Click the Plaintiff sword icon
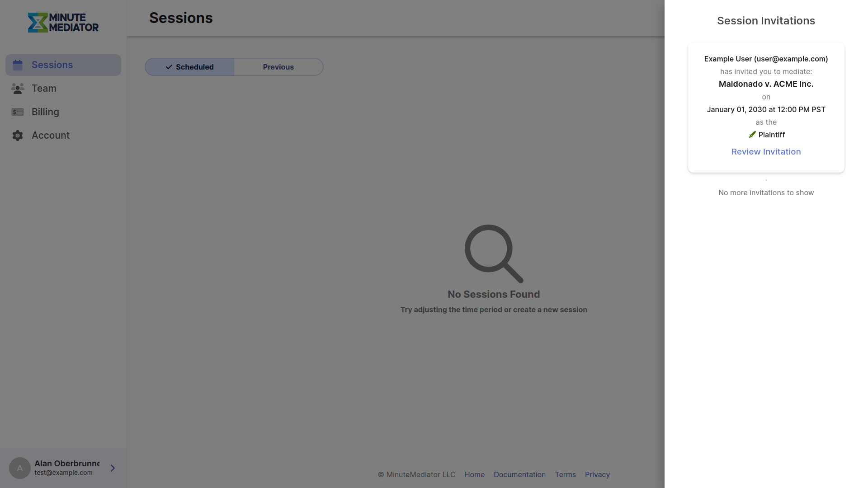The image size is (868, 488). (752, 135)
